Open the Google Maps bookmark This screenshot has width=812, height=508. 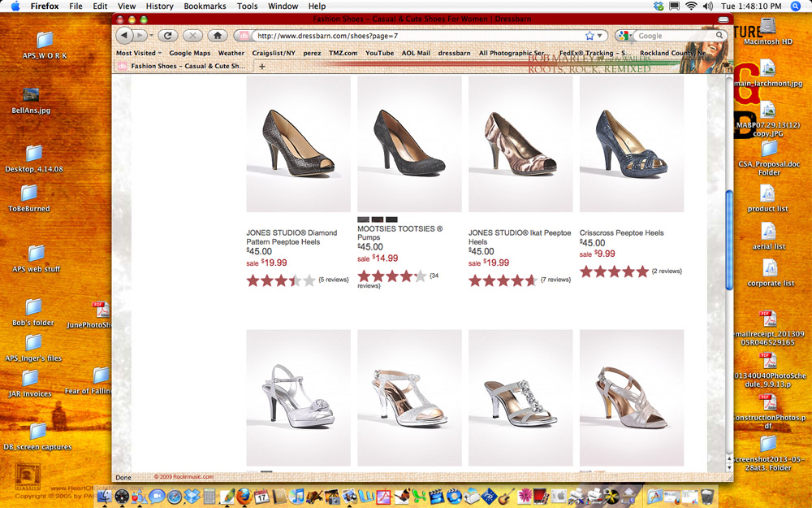(189, 53)
